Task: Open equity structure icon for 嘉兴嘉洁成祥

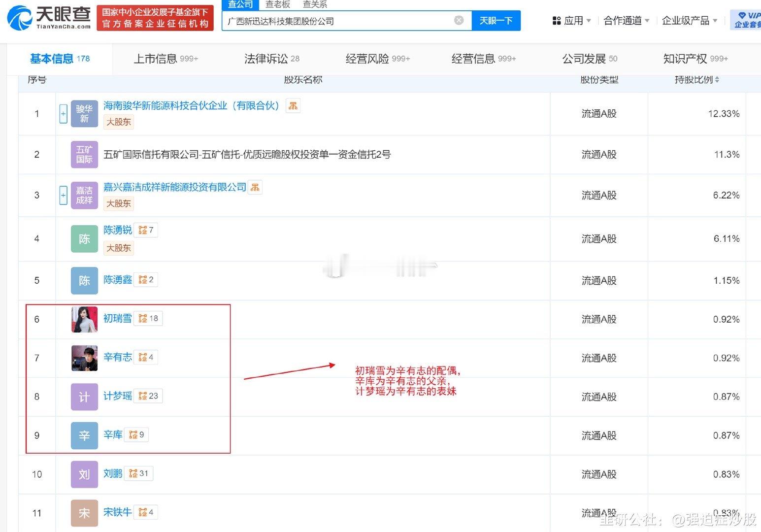Action: point(255,187)
